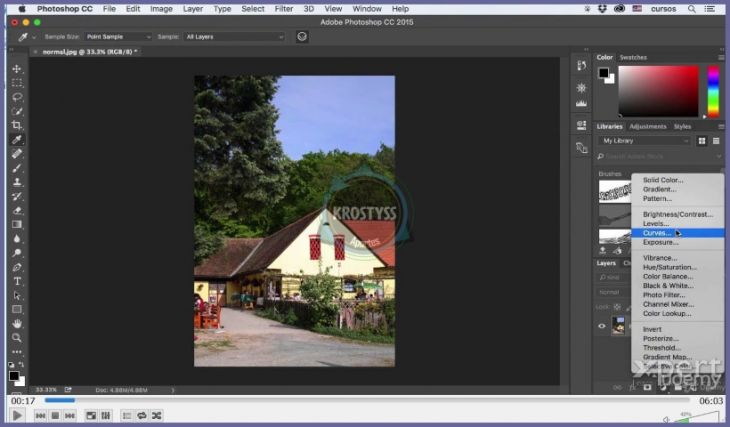Viewport: 730px width, 427px height.
Task: Toggle the loop playback button
Action: click(142, 415)
